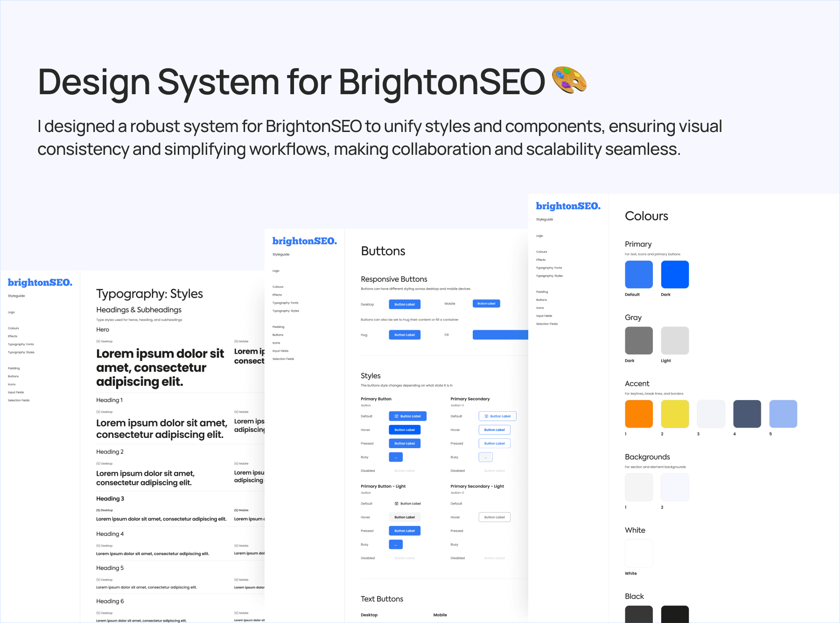This screenshot has height=623, width=840.
Task: Choose the orange Accent 1 swatch
Action: (639, 414)
